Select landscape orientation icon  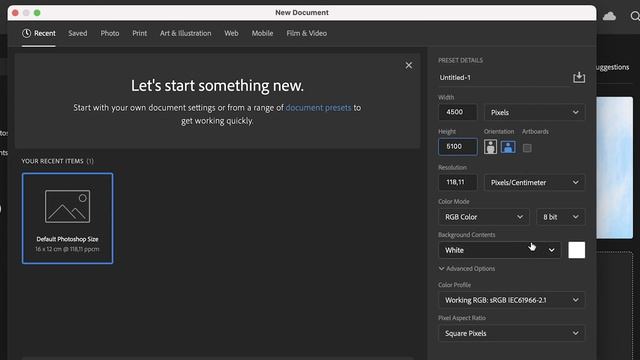pos(508,147)
